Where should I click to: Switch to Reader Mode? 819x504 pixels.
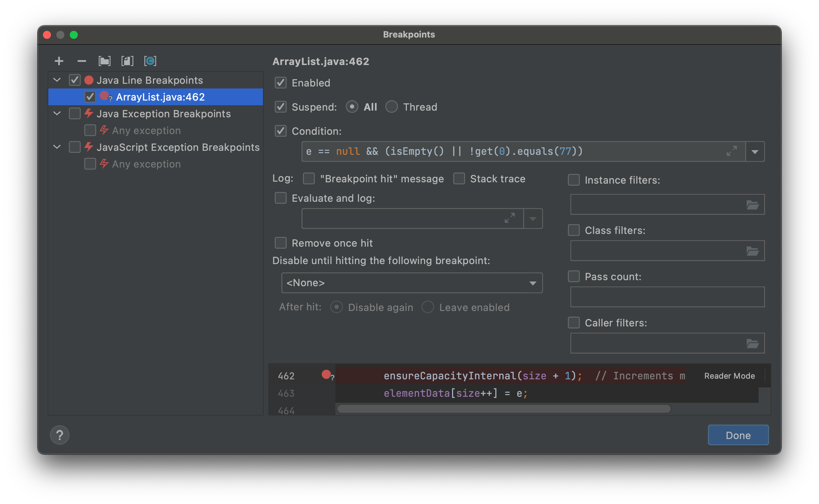coord(729,376)
